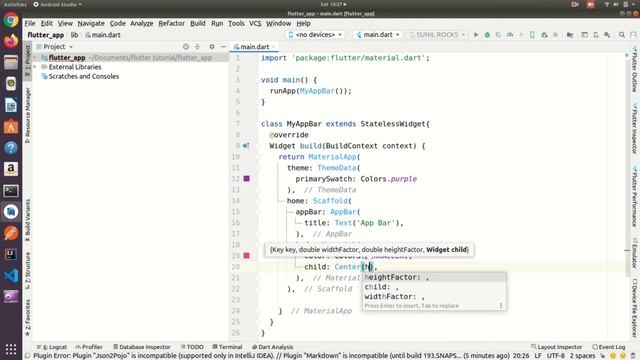
Task: Toggle the 1: Project tool window button
Action: point(27,60)
